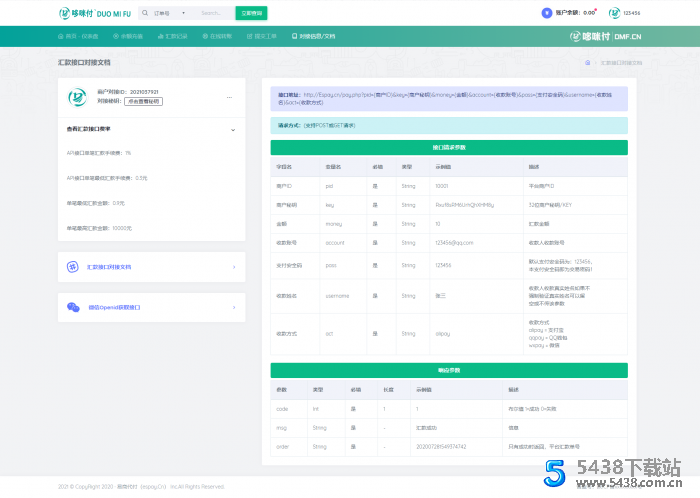Expand the 微信Openid获取接口 arrow
Viewport: 700px width, 498px height.
233,307
